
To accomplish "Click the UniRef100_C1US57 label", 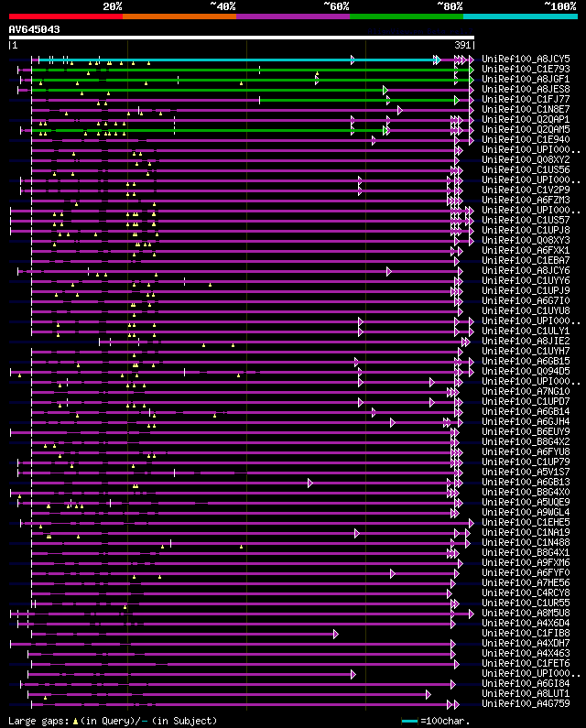I will coord(526,220).
